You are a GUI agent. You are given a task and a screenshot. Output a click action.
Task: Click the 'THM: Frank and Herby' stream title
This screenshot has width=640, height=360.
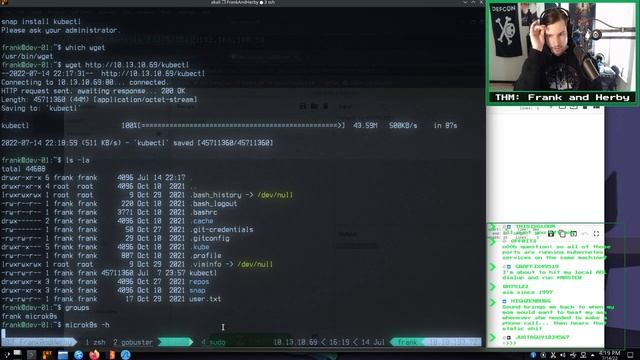point(562,97)
